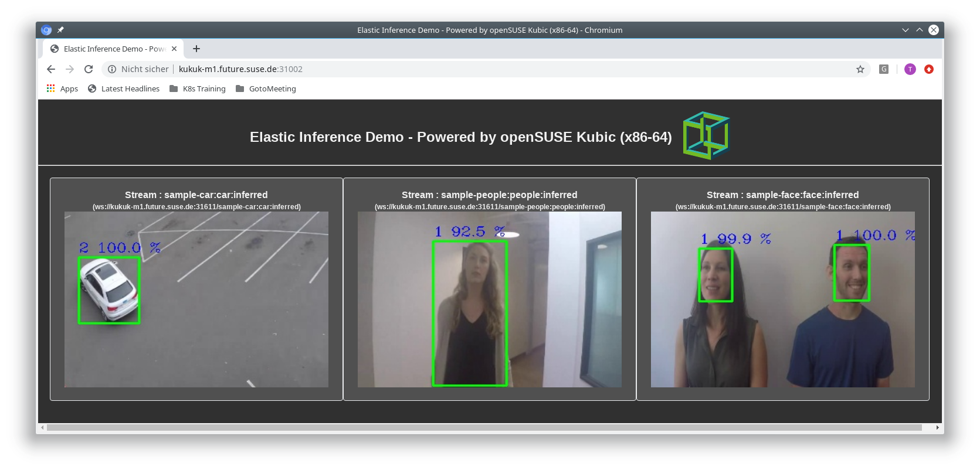Click the sample-car stream video
The height and width of the screenshot is (470, 980).
pos(196,299)
